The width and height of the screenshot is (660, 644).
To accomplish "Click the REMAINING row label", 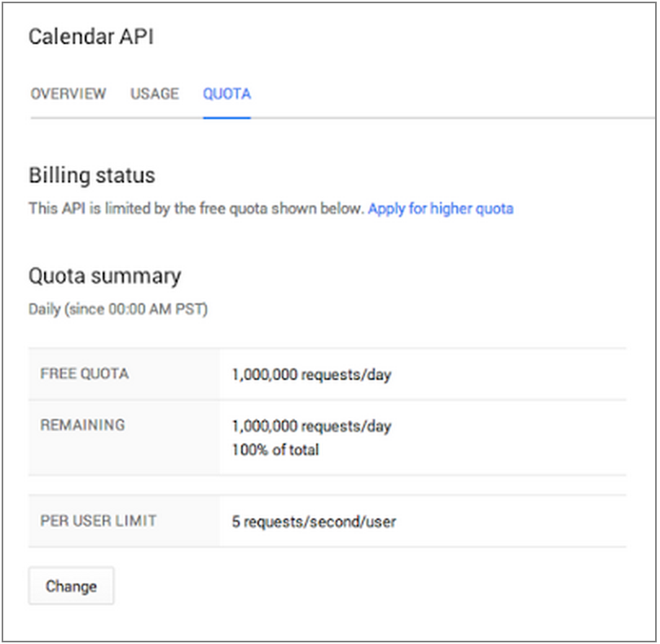I will [82, 425].
